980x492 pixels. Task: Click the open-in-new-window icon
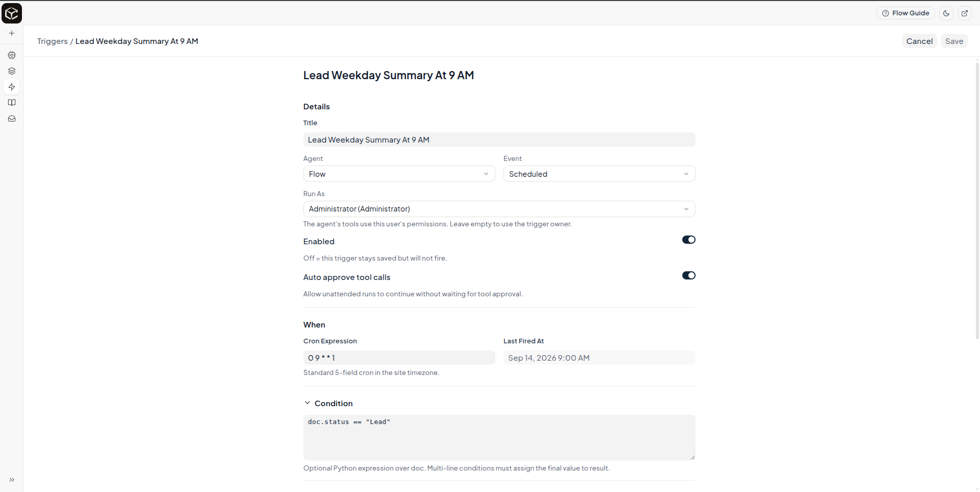click(965, 13)
